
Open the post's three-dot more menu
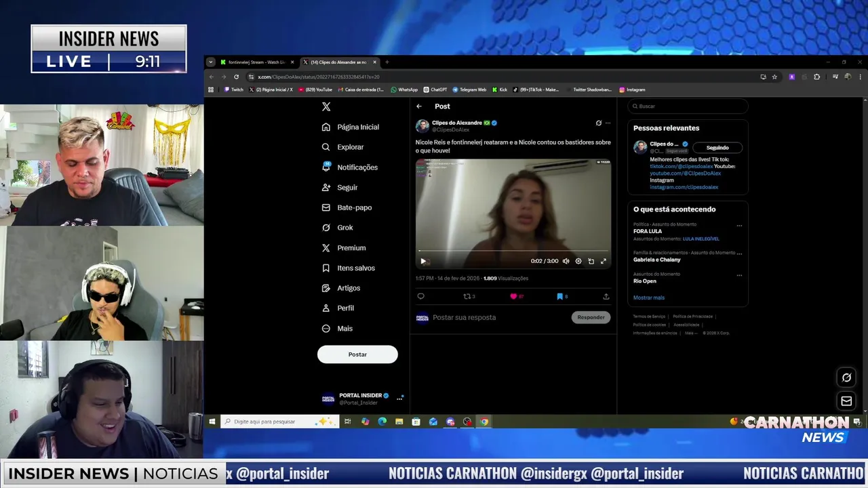(x=608, y=123)
